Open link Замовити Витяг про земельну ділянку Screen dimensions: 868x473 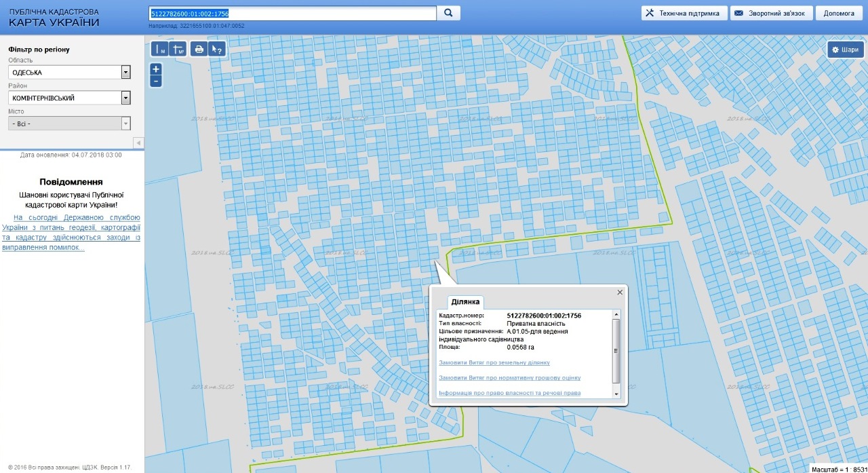tap(494, 362)
